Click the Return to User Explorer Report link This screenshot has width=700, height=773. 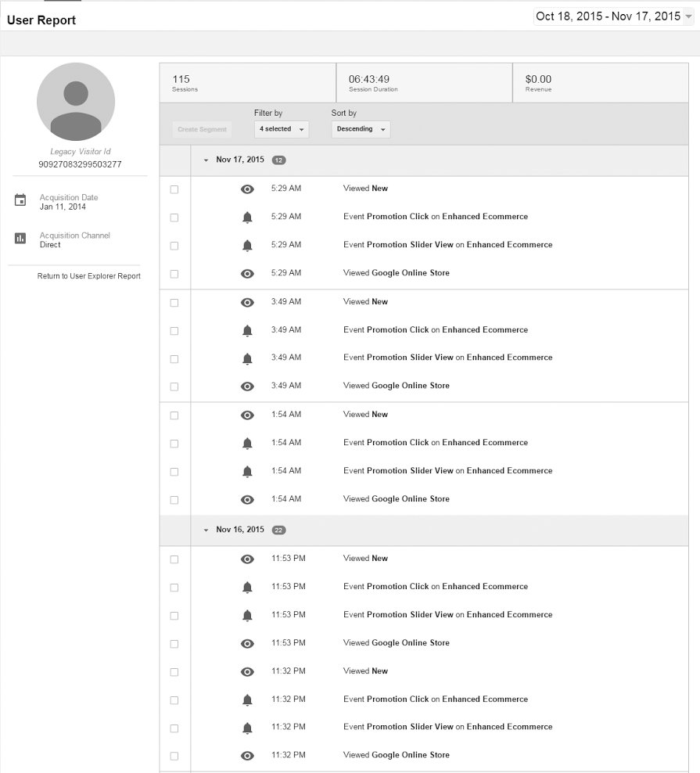pyautogui.click(x=88, y=275)
